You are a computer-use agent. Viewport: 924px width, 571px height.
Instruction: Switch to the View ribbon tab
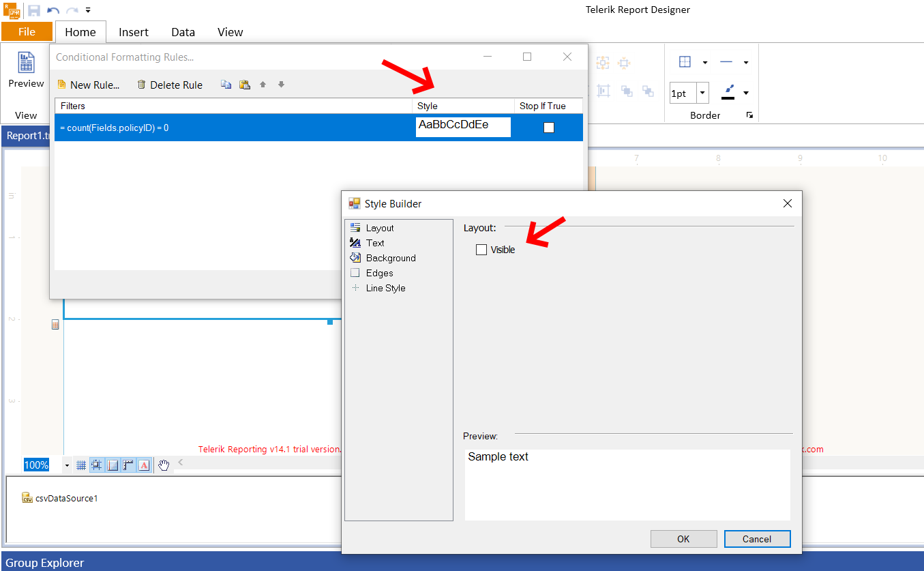tap(230, 32)
